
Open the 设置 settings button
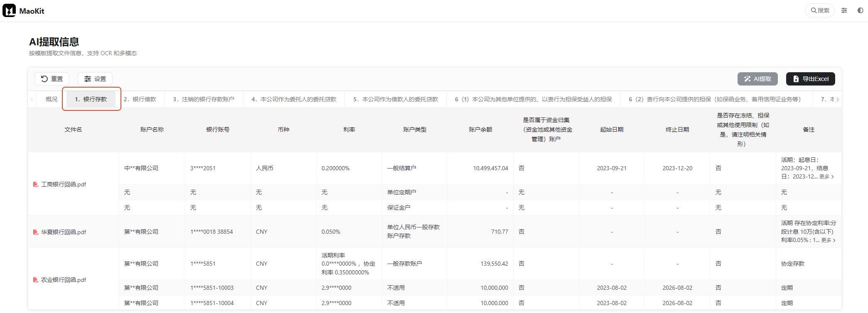[x=95, y=79]
